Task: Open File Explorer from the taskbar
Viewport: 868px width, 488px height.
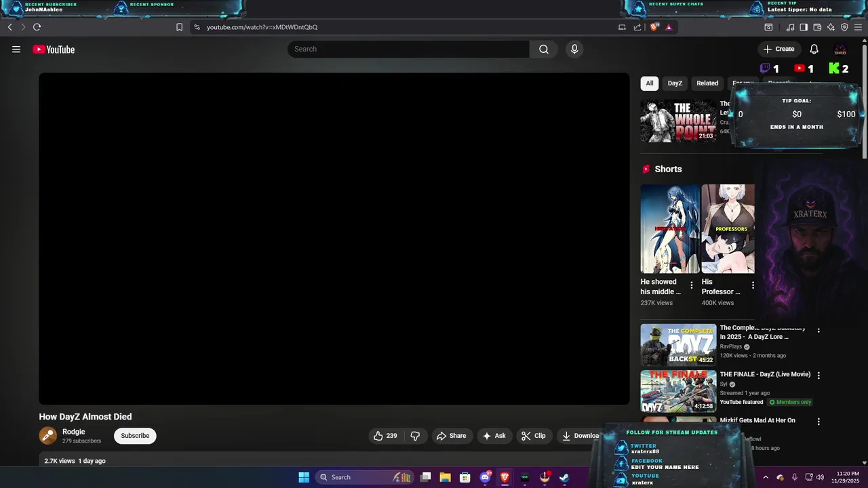Action: pos(445,477)
